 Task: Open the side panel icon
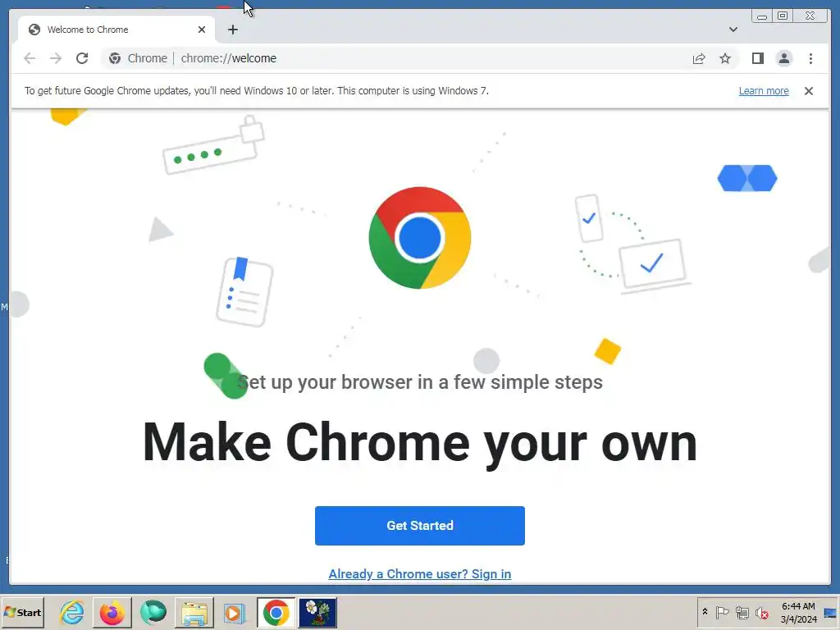(757, 58)
